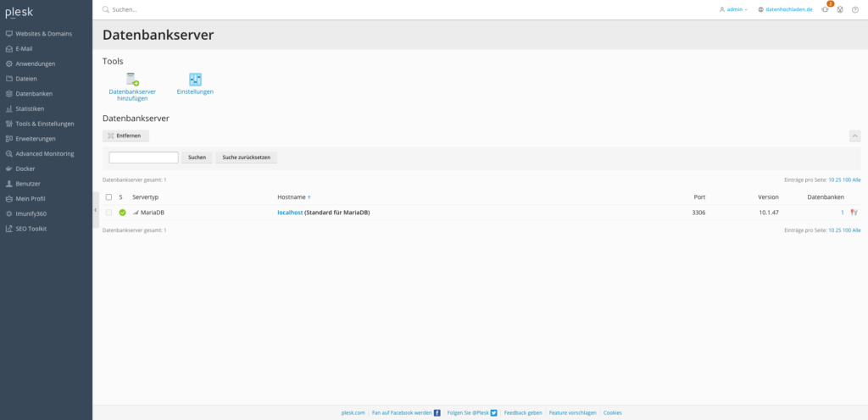This screenshot has width=868, height=420.
Task: Open the localhost server link
Action: click(290, 213)
